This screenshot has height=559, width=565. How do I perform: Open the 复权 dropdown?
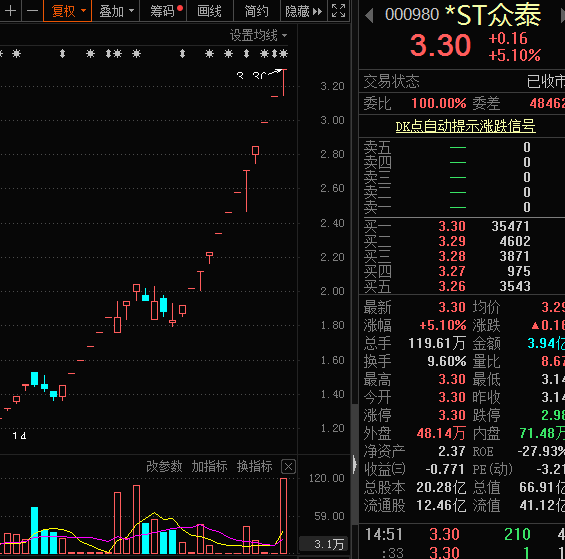(67, 11)
